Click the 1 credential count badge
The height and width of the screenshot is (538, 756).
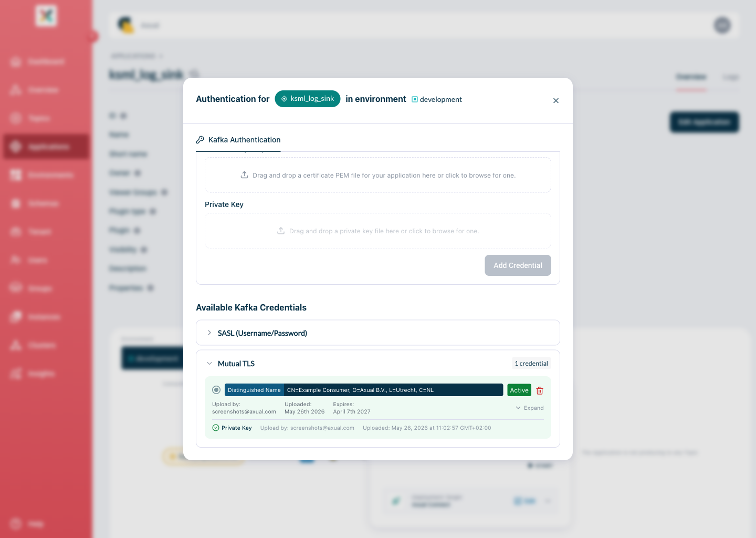(x=531, y=364)
